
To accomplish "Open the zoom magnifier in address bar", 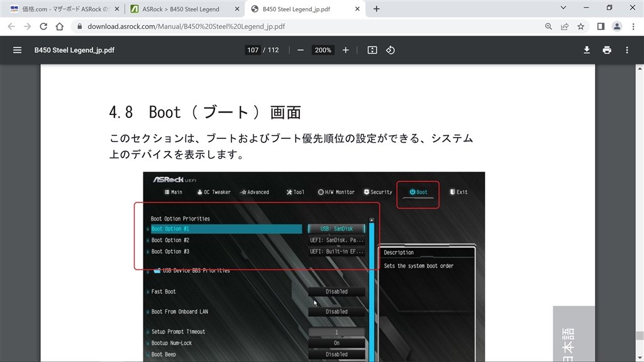I will [548, 26].
